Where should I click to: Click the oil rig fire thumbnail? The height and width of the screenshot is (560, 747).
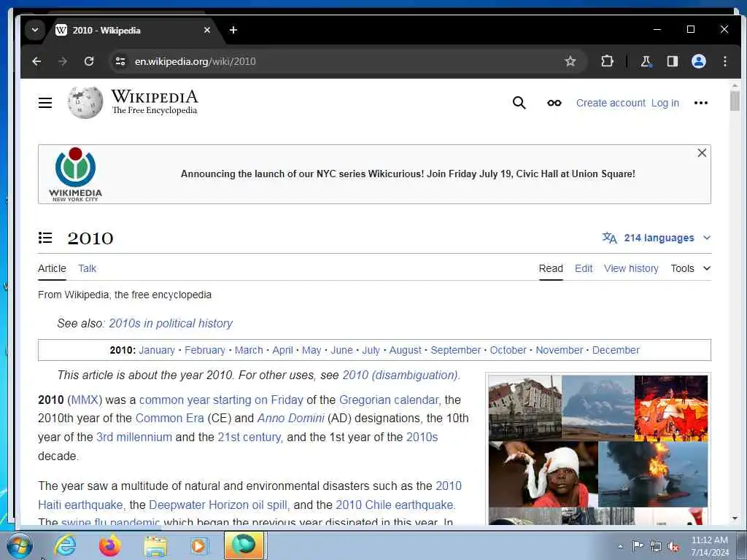point(653,474)
